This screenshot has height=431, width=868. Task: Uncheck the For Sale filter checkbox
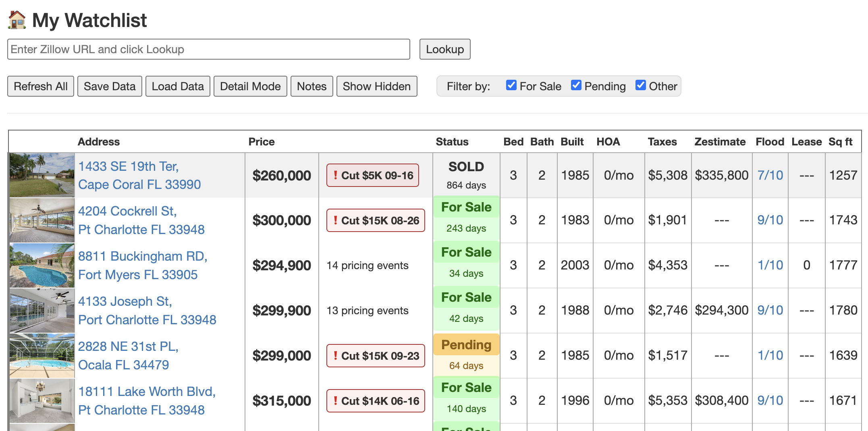[x=511, y=85]
